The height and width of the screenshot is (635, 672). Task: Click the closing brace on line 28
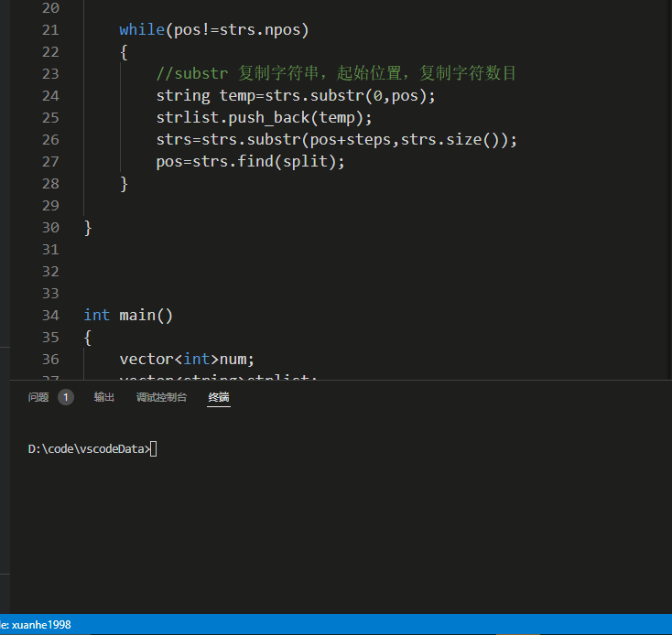tap(124, 184)
